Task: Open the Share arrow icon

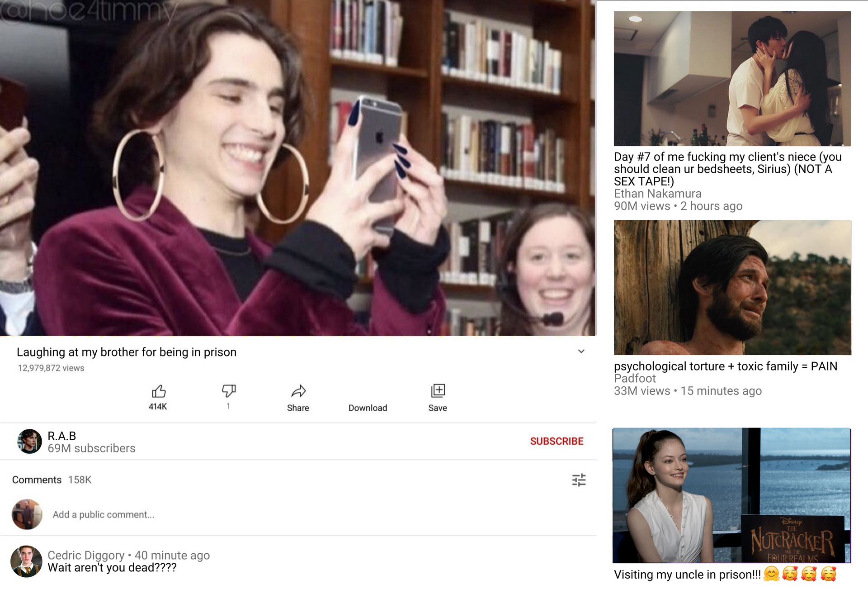Action: point(298,391)
